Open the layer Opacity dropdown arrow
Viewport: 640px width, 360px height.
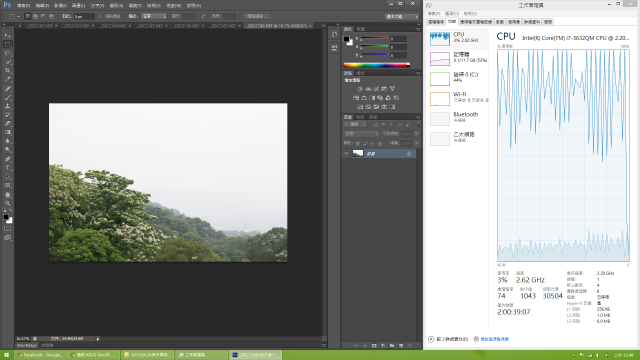(416, 134)
